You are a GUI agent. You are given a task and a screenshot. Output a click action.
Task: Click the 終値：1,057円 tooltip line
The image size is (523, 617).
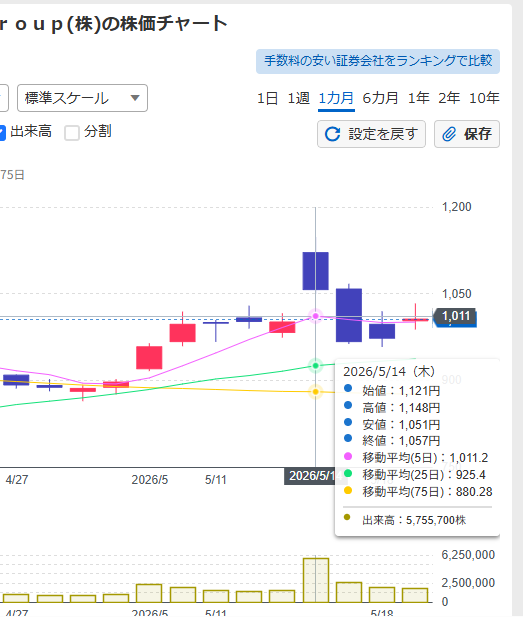coord(401,441)
